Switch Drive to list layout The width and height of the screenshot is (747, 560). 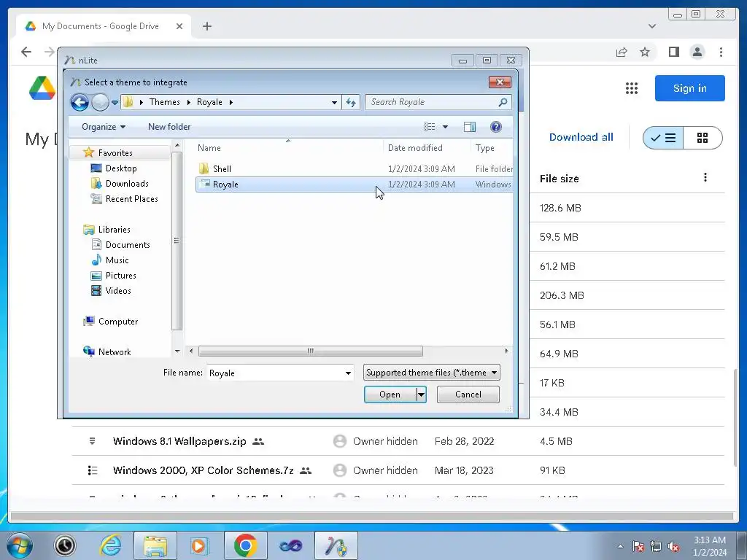tap(663, 138)
